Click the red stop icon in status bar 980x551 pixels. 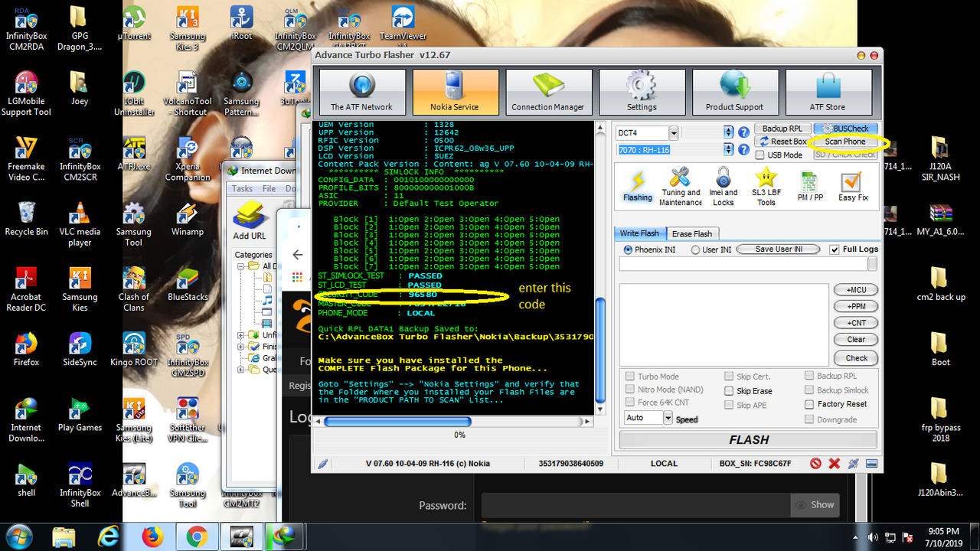click(x=816, y=463)
